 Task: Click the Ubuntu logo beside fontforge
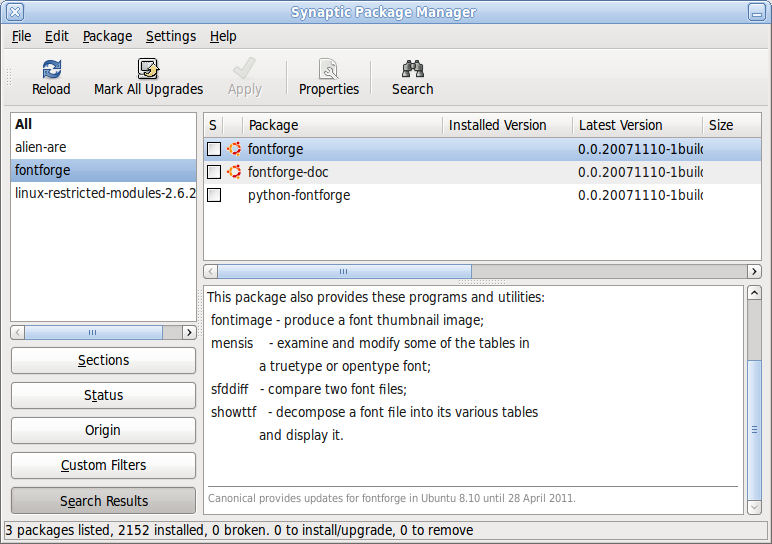[235, 149]
